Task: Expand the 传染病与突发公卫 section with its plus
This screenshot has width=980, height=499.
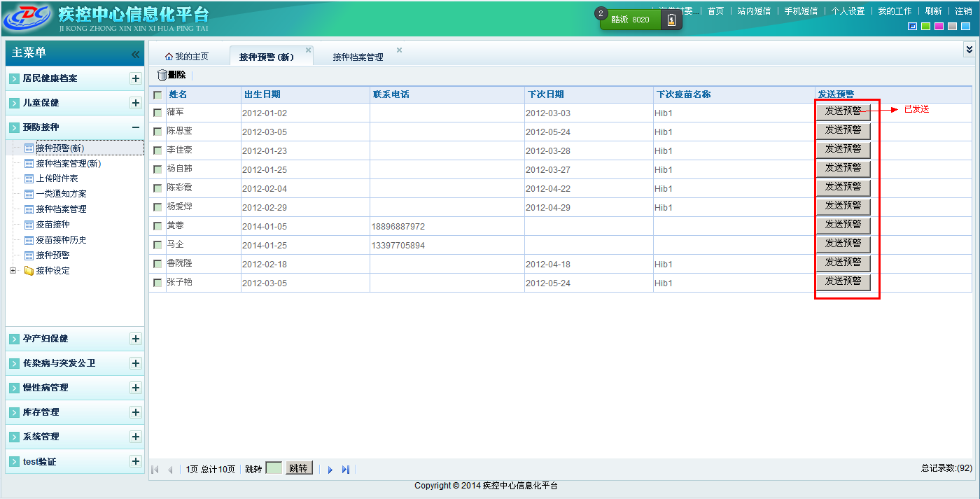Action: point(136,363)
